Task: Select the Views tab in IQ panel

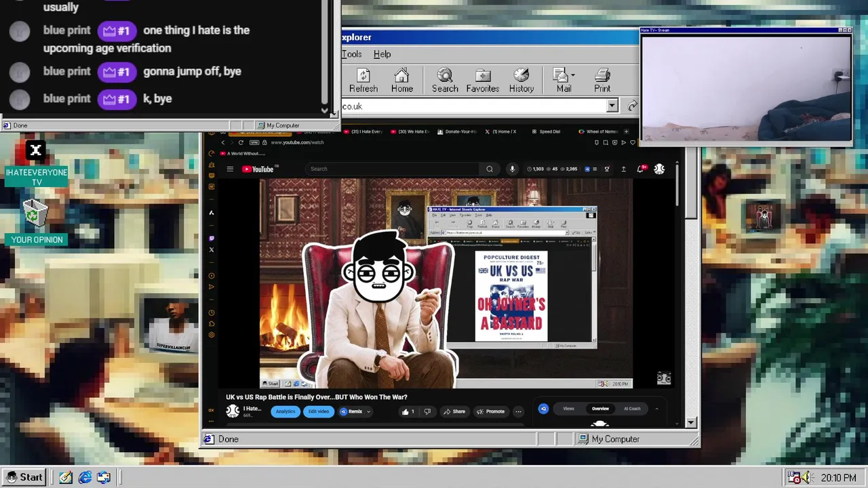Action: [568, 409]
